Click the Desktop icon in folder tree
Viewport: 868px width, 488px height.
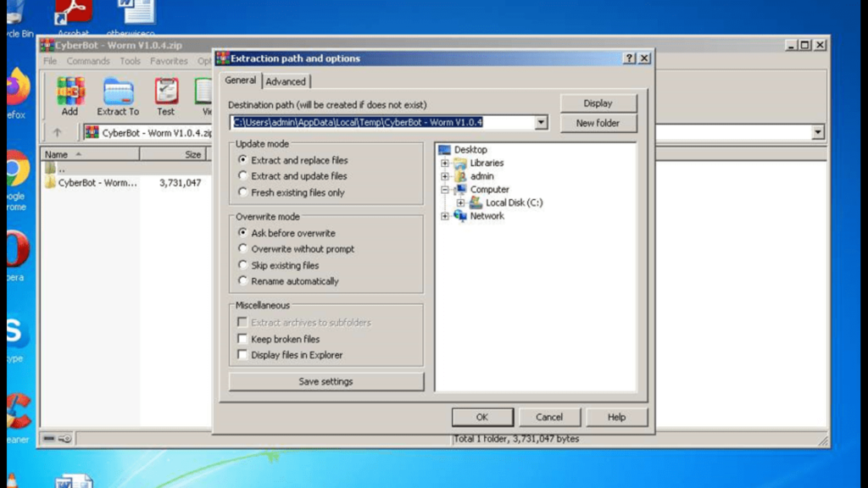[x=444, y=149]
